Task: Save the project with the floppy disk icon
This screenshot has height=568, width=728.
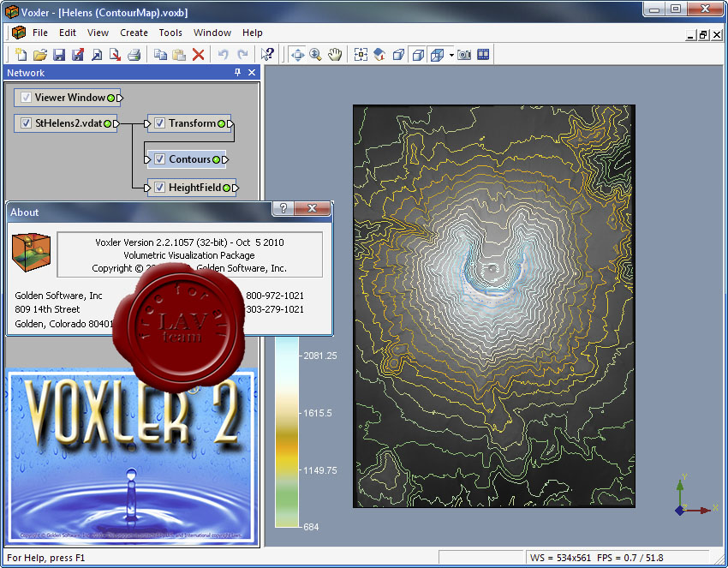Action: pyautogui.click(x=59, y=55)
